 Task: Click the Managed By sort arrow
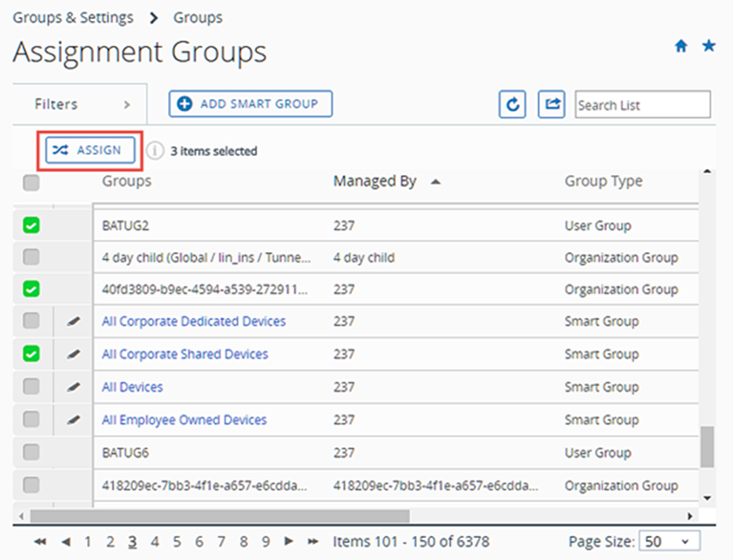click(x=436, y=182)
